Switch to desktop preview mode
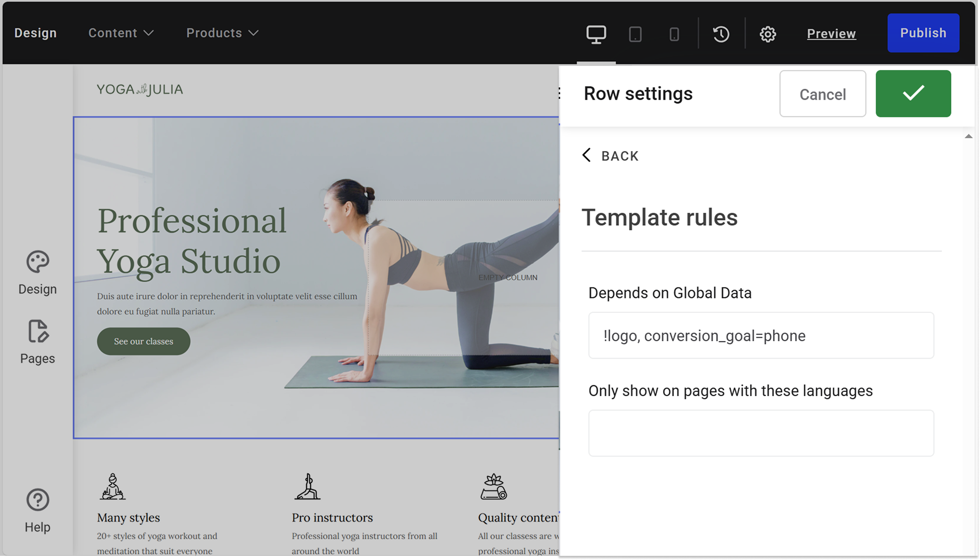Image resolution: width=980 pixels, height=560 pixels. pyautogui.click(x=596, y=34)
